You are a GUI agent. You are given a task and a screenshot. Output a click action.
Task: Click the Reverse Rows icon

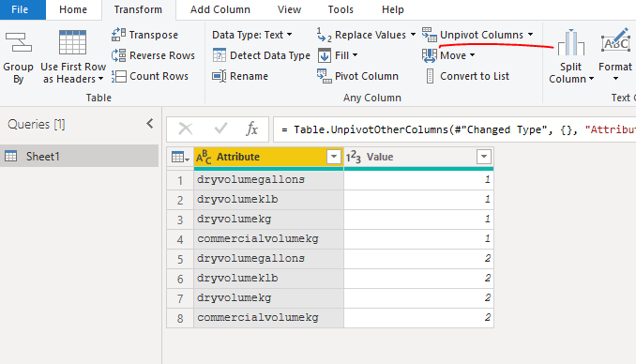click(x=118, y=55)
